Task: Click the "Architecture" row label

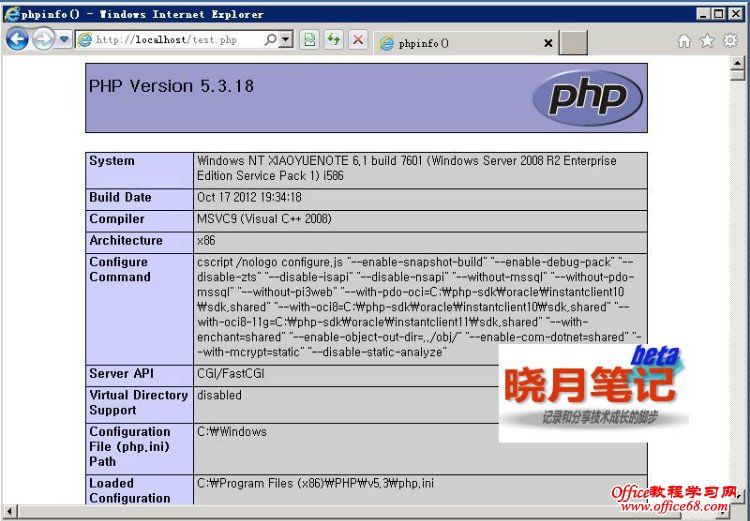Action: 126,240
